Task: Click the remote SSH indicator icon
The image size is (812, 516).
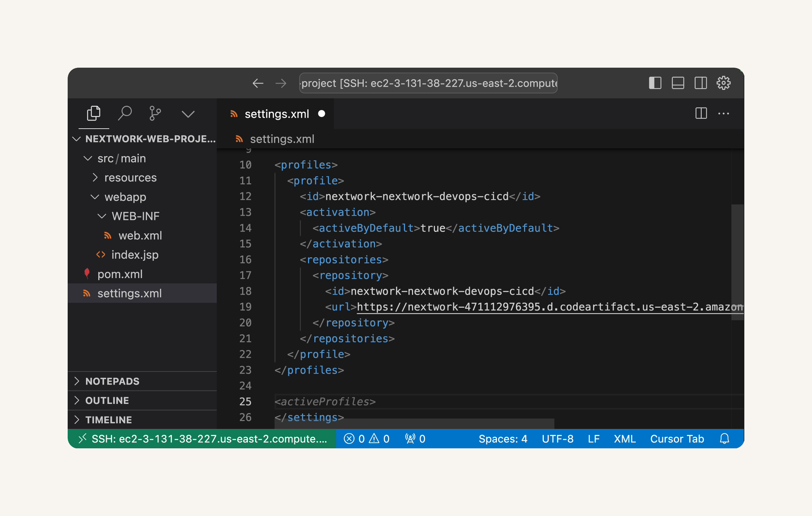Action: 82,439
